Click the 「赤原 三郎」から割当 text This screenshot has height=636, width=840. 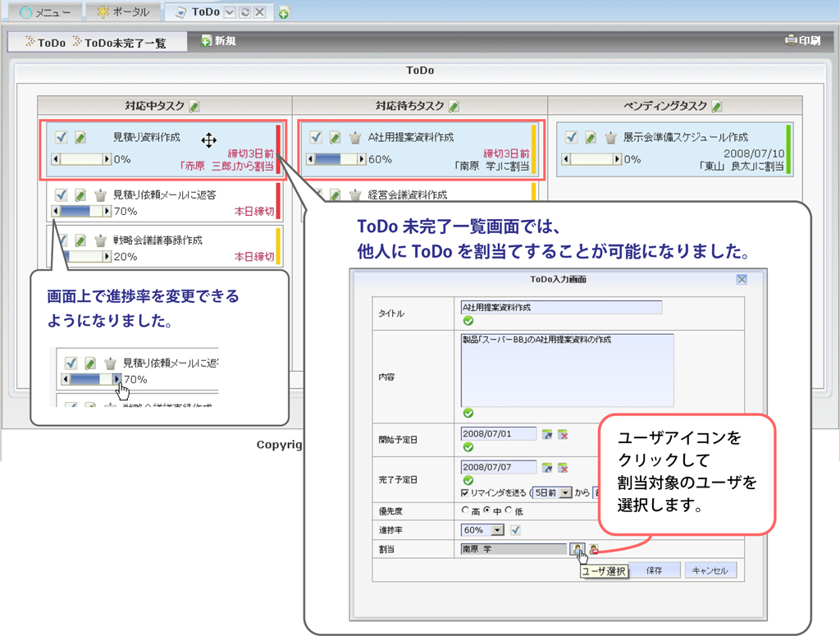tap(226, 166)
